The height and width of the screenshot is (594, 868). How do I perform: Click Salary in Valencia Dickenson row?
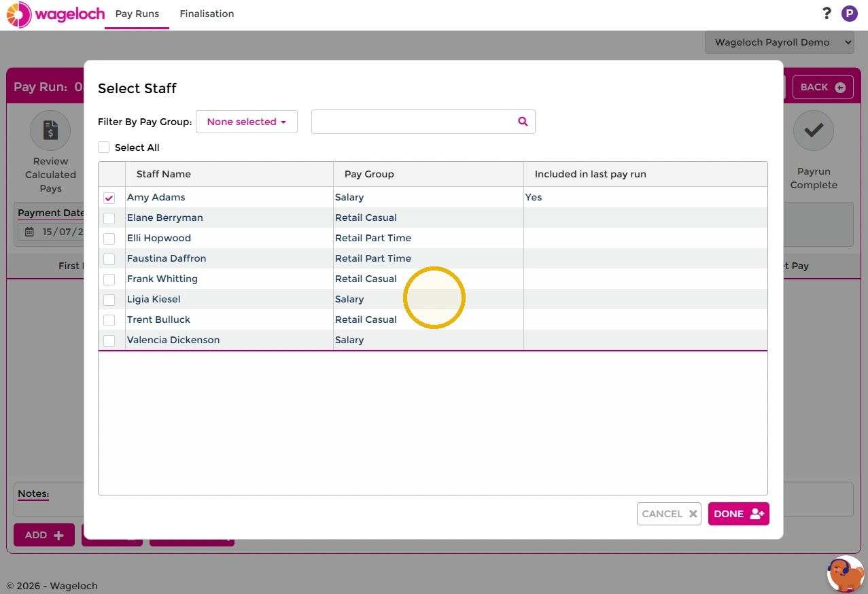click(x=349, y=340)
